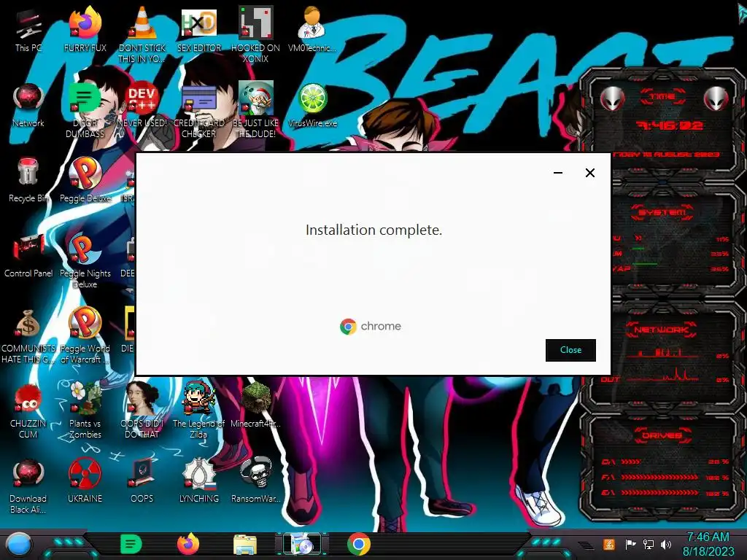Open the VMOTechnic desktop icon
This screenshot has height=560, width=747.
coord(312,31)
